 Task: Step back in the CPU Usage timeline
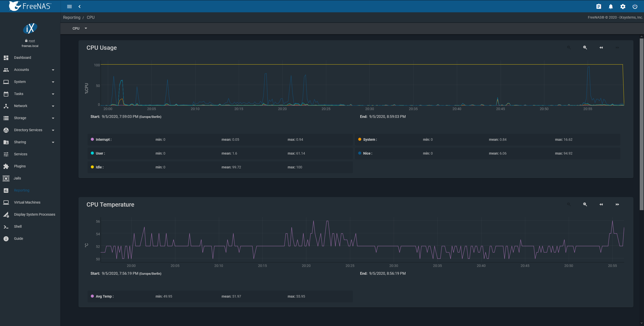[601, 48]
